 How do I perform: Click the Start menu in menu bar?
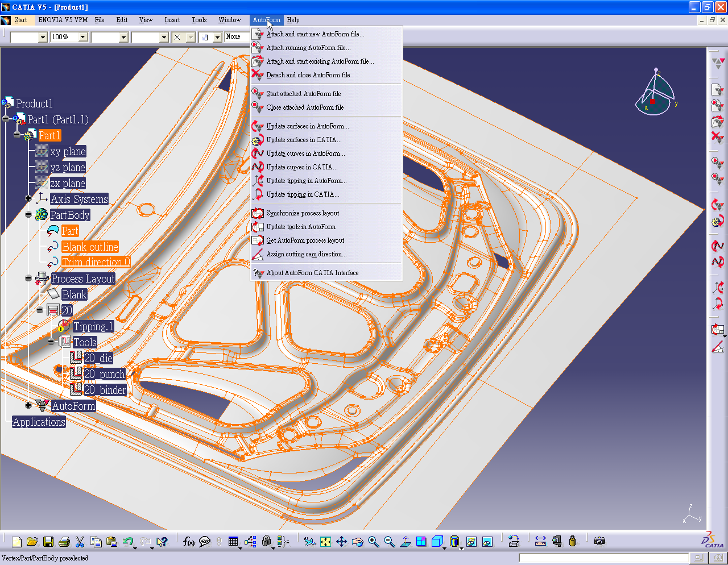pos(20,20)
